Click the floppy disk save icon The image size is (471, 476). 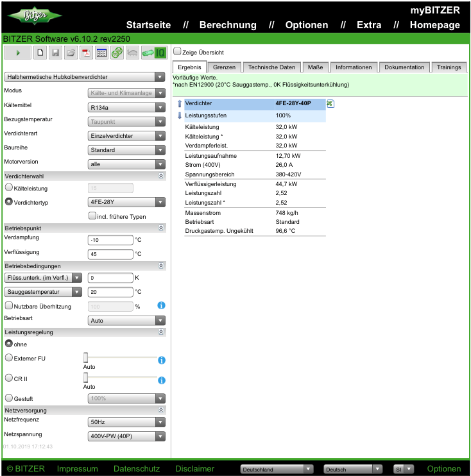click(x=56, y=53)
